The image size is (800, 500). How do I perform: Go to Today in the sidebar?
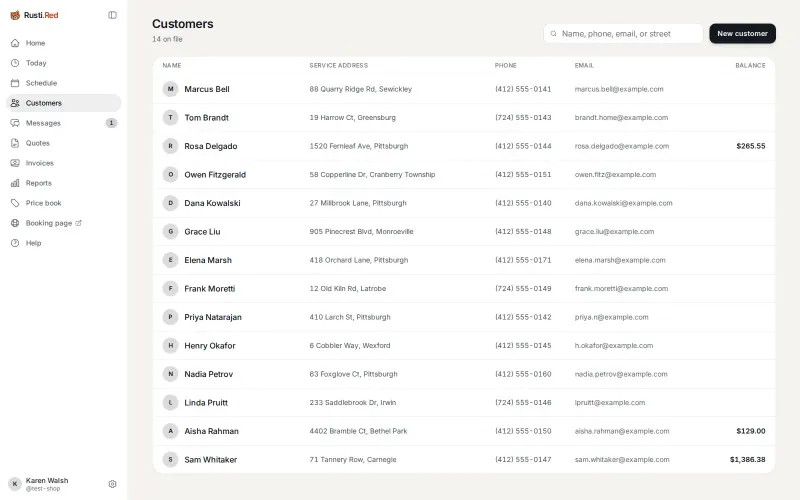pos(64,63)
